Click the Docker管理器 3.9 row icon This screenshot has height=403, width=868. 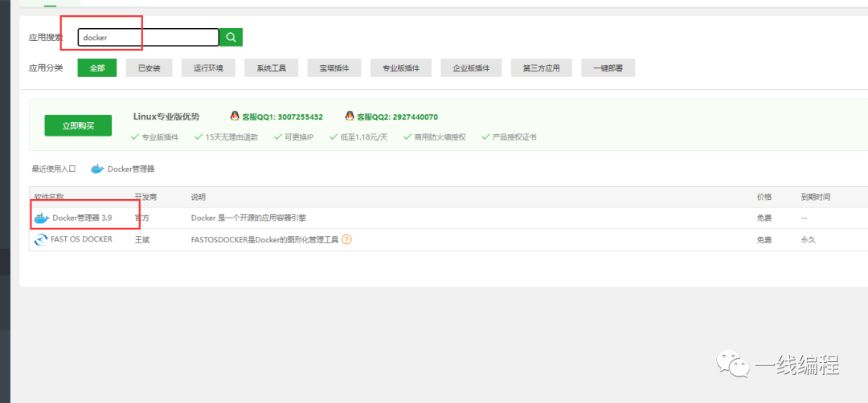point(42,218)
